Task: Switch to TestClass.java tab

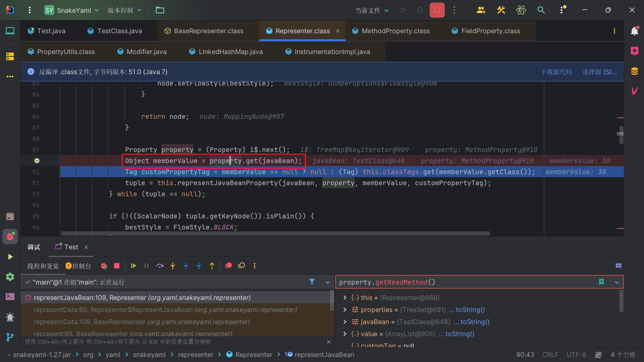Action: pyautogui.click(x=114, y=31)
